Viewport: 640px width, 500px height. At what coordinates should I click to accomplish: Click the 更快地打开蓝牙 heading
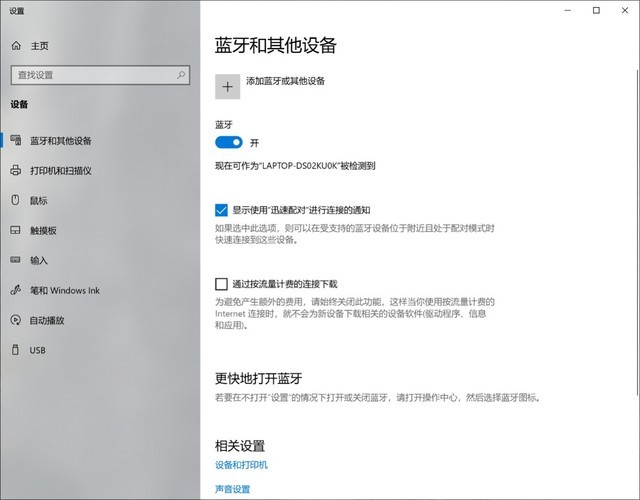tap(258, 378)
